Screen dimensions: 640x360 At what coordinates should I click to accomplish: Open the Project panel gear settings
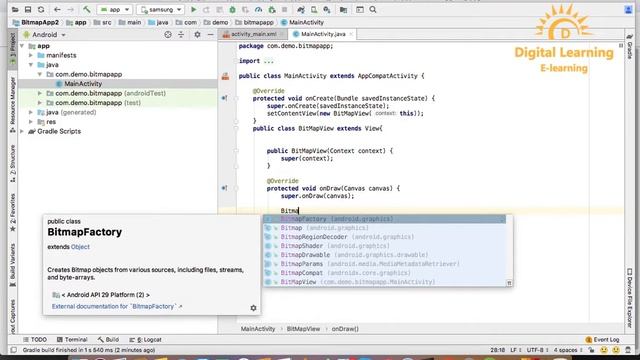[197, 35]
